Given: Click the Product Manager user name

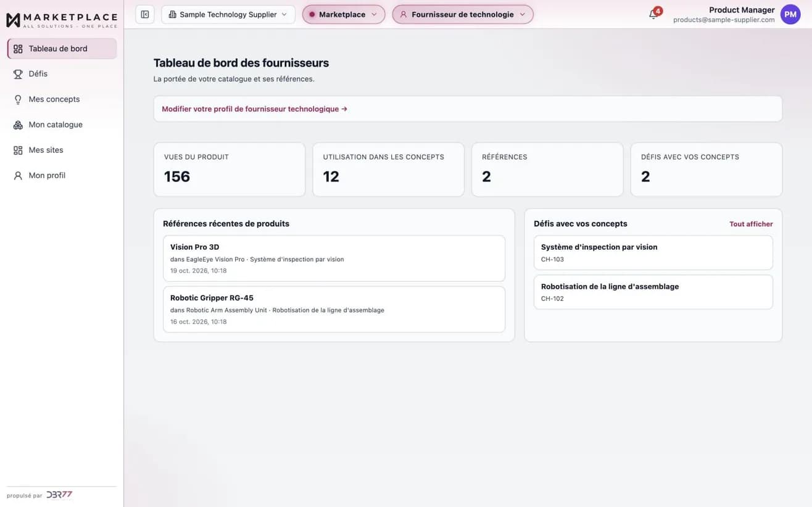Looking at the screenshot, I should [x=742, y=10].
